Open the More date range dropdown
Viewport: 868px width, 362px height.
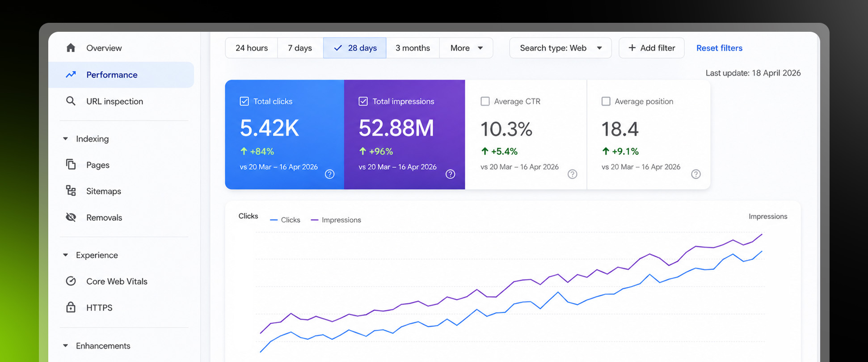point(466,48)
